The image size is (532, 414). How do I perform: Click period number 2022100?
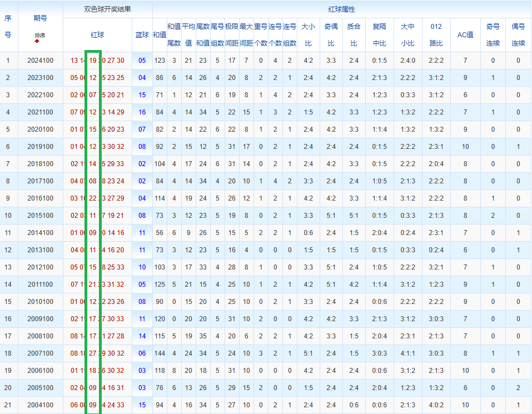point(41,95)
